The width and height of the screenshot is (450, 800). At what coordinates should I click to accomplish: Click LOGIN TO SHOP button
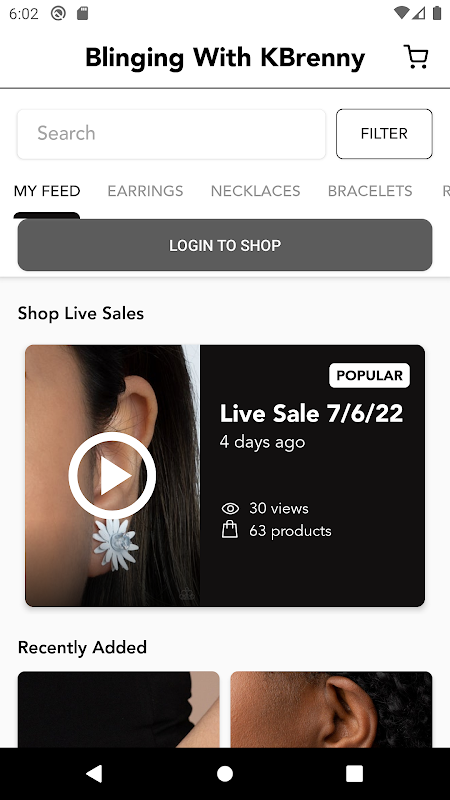225,245
